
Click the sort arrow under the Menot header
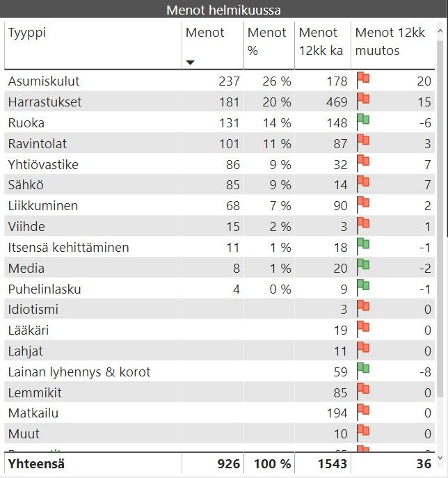(x=191, y=63)
